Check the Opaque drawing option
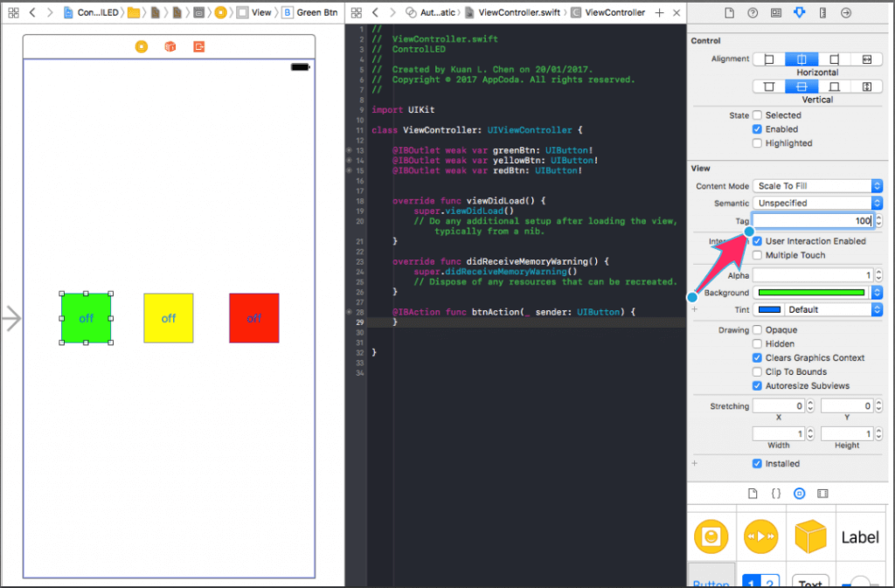 pyautogui.click(x=757, y=330)
